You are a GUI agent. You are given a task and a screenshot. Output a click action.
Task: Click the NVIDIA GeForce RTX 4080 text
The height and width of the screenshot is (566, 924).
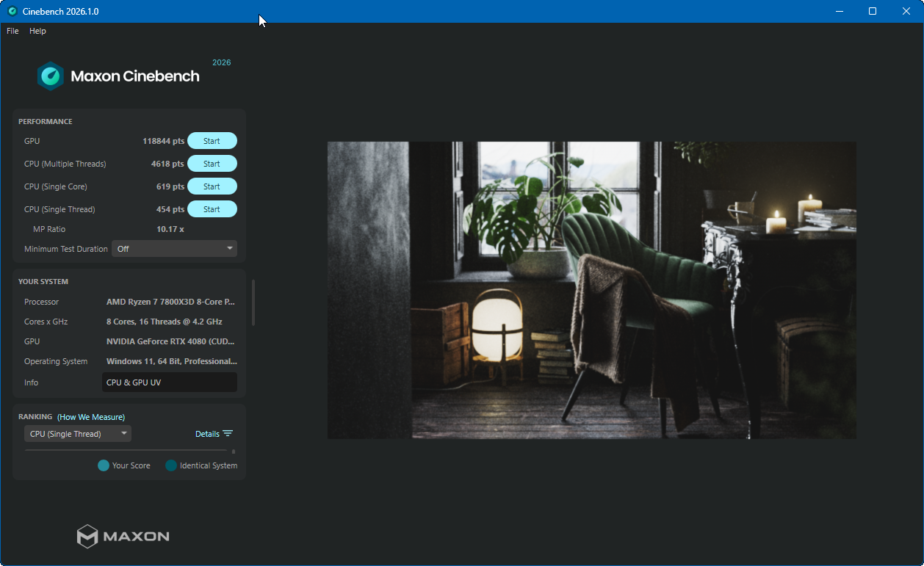(x=171, y=341)
